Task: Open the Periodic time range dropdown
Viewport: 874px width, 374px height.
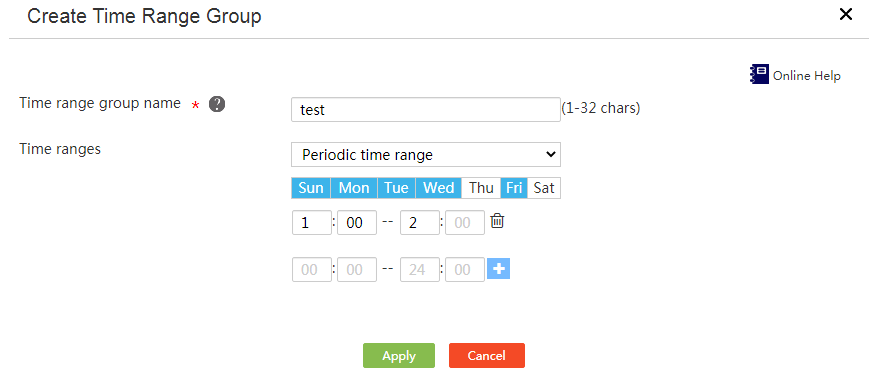Action: pos(426,154)
